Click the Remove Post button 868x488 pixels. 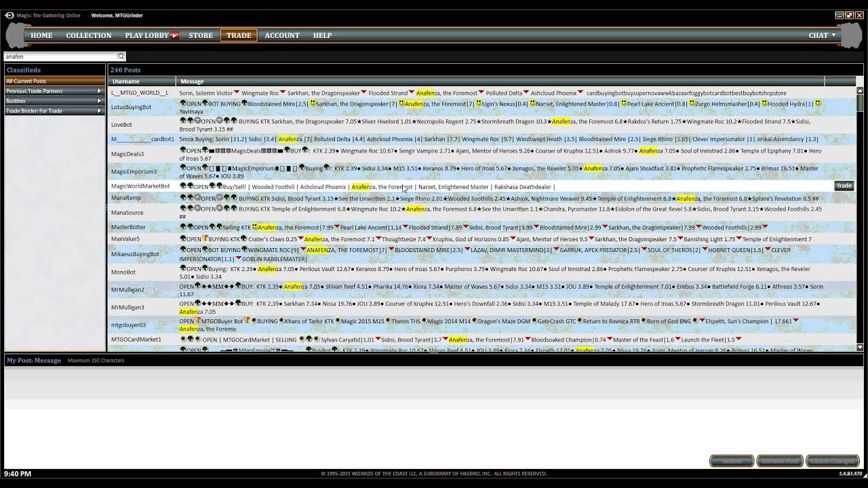780,461
